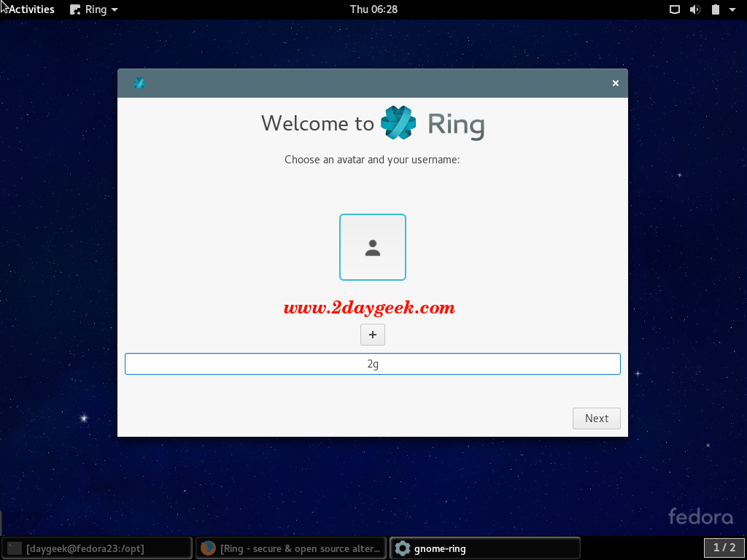Image resolution: width=747 pixels, height=560 pixels.
Task: Close the Ring welcome dialog
Action: point(616,83)
